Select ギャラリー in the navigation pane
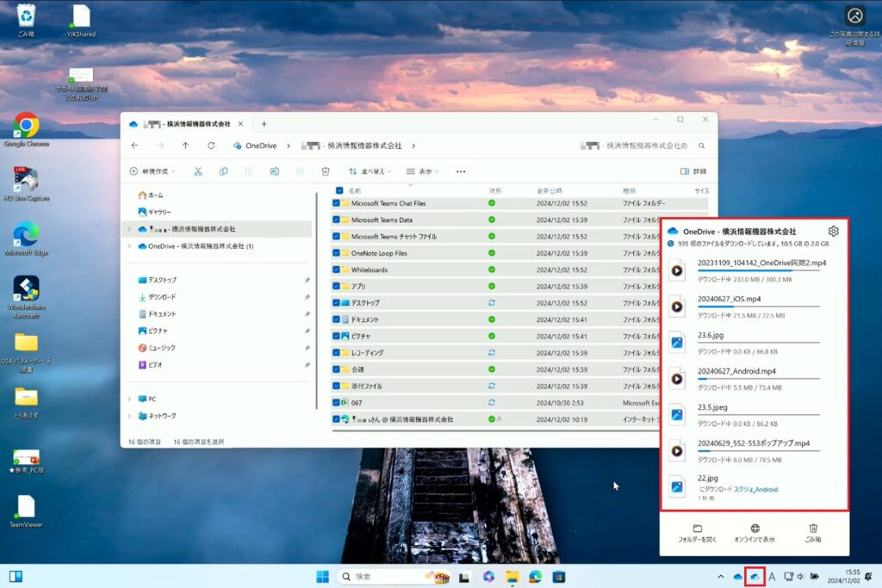Viewport: 882px width, 588px height. click(x=154, y=212)
